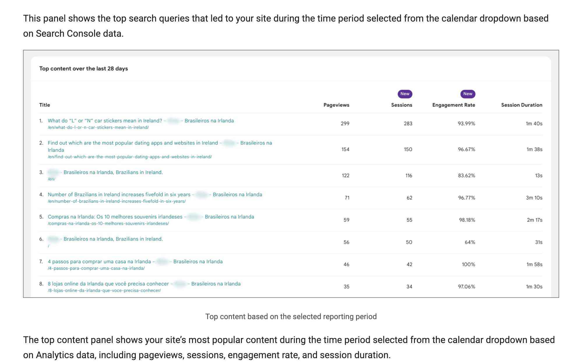Click the /compras-na-irlanda-os-10-melhores-souvenirs URL
Viewport: 588px width, 364px height.
click(x=108, y=224)
